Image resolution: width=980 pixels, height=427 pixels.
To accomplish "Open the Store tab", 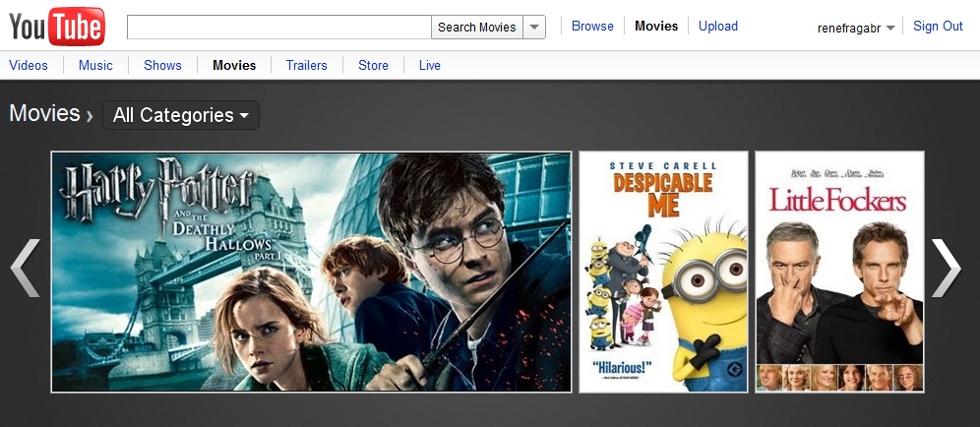I will click(373, 66).
